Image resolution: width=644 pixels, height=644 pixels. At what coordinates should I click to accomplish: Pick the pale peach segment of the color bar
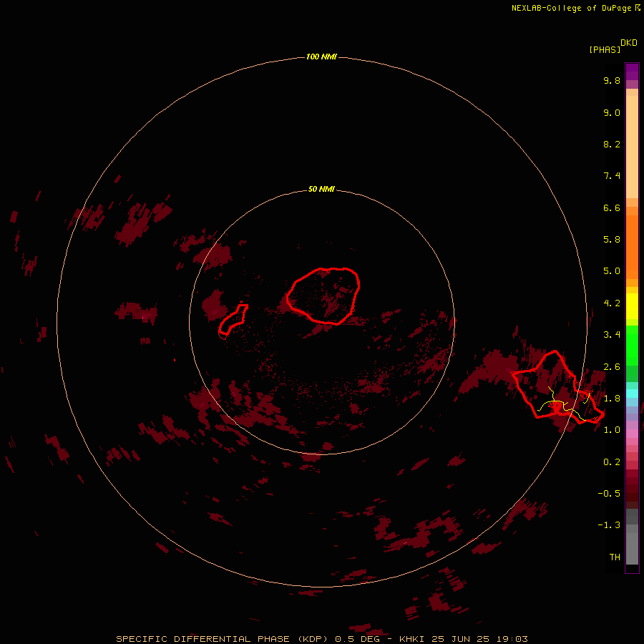tap(632, 147)
